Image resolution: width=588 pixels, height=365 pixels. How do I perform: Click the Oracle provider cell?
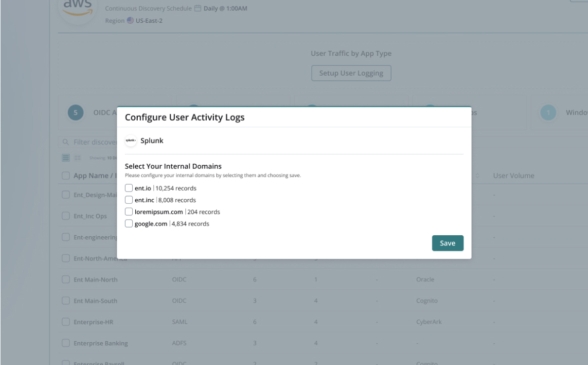click(425, 279)
